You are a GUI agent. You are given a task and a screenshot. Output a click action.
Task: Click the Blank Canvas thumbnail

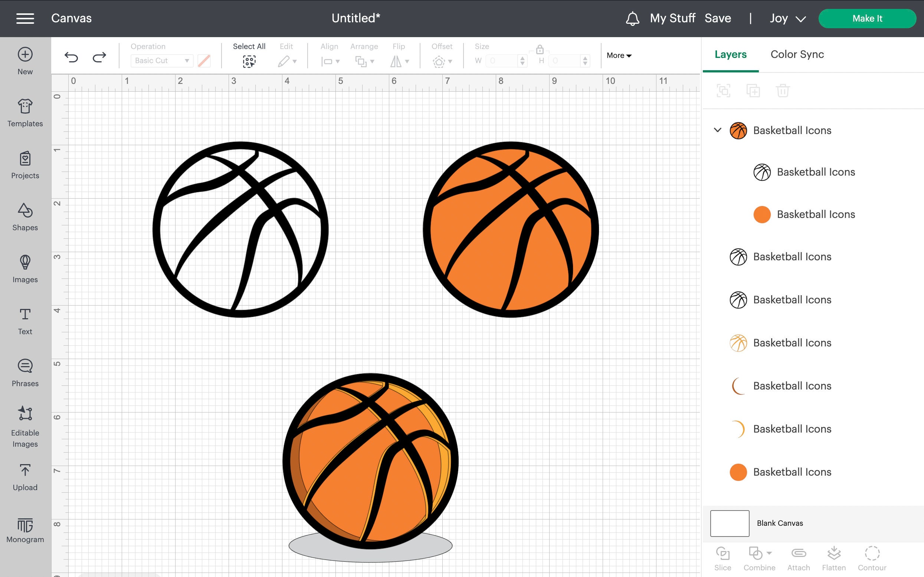click(x=729, y=523)
